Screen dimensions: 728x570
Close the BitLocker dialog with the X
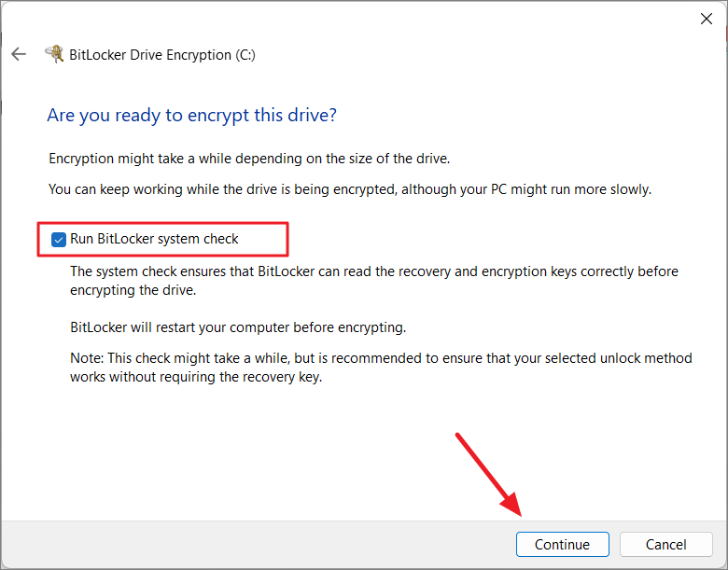click(707, 19)
